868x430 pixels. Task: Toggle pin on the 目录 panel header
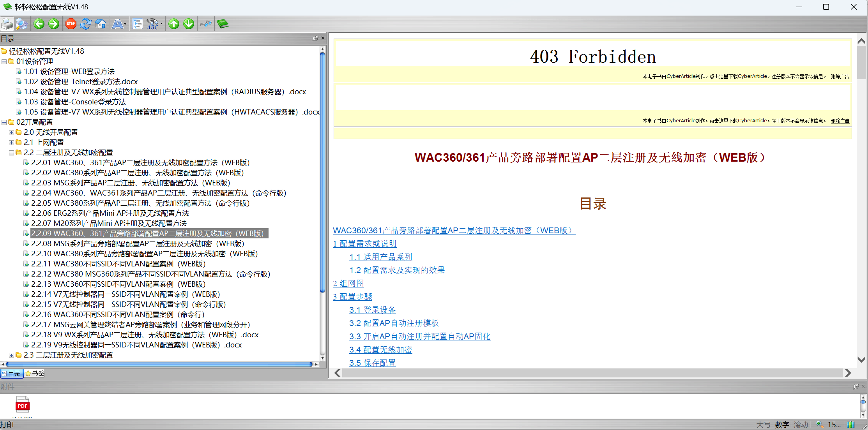point(315,38)
